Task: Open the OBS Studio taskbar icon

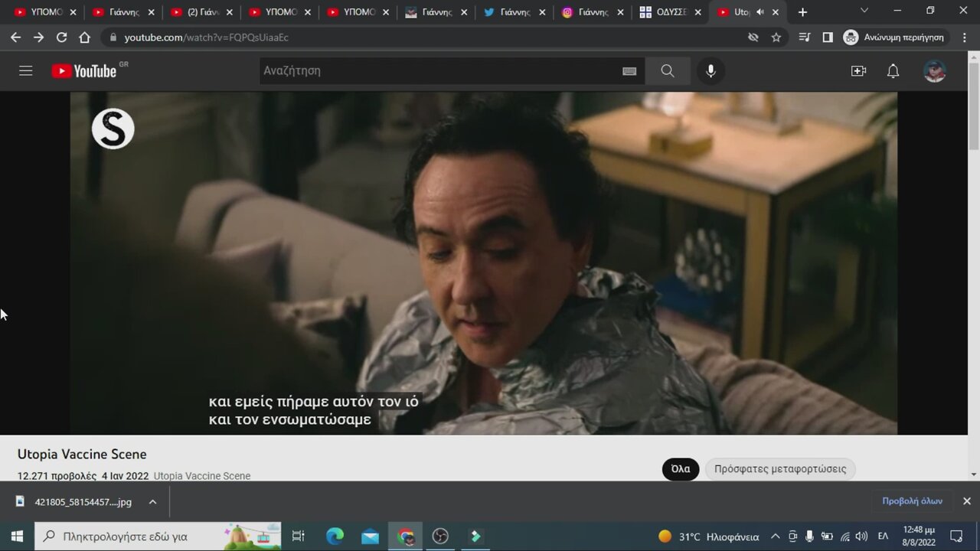Action: coord(440,536)
